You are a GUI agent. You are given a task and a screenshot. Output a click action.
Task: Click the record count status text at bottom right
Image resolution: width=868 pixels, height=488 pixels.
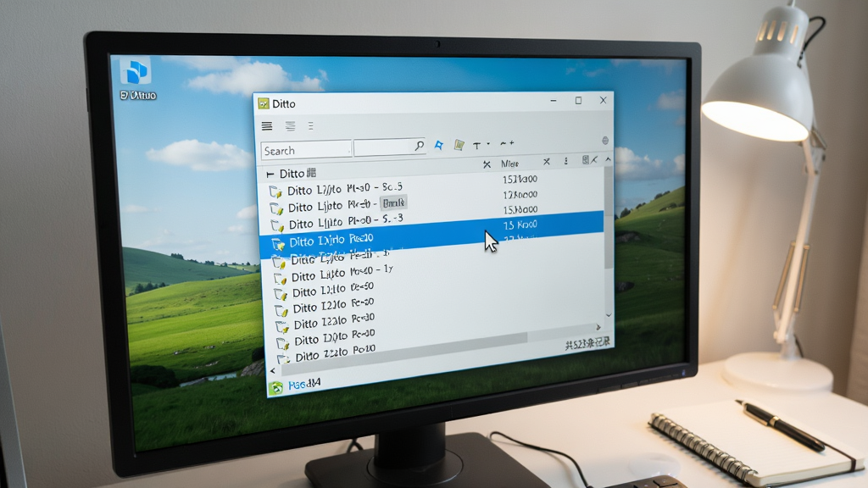click(x=588, y=344)
